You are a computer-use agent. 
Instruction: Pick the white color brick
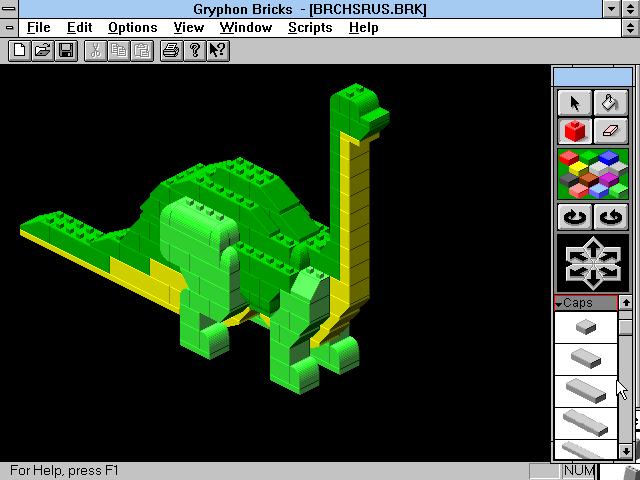pyautogui.click(x=599, y=168)
